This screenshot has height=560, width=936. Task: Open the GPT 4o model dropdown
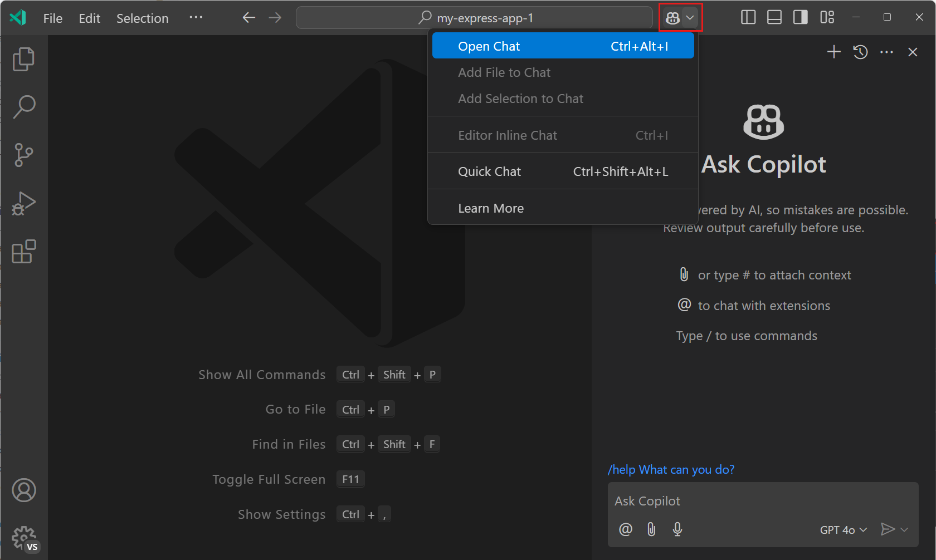pos(842,529)
